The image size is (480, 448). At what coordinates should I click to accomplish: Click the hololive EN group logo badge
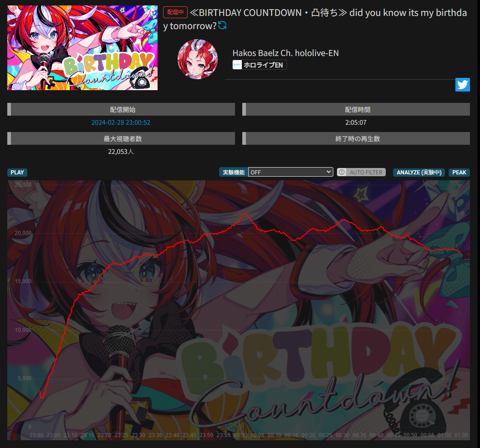point(237,65)
